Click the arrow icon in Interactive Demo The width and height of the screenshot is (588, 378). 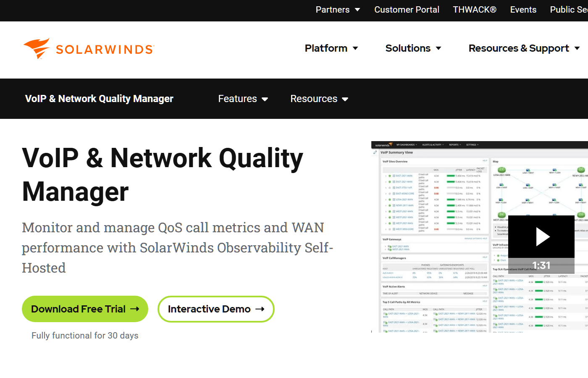[260, 309]
